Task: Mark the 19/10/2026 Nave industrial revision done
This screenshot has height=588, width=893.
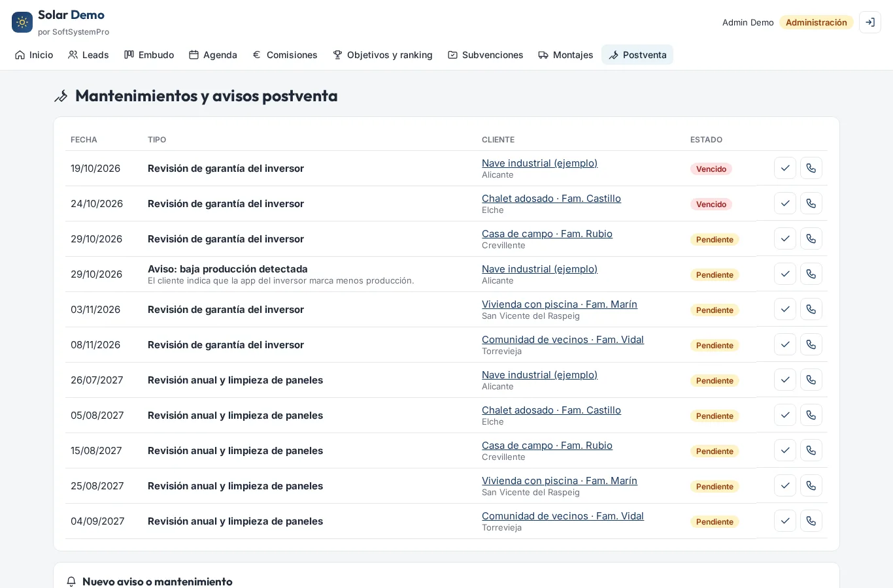Action: (x=785, y=168)
